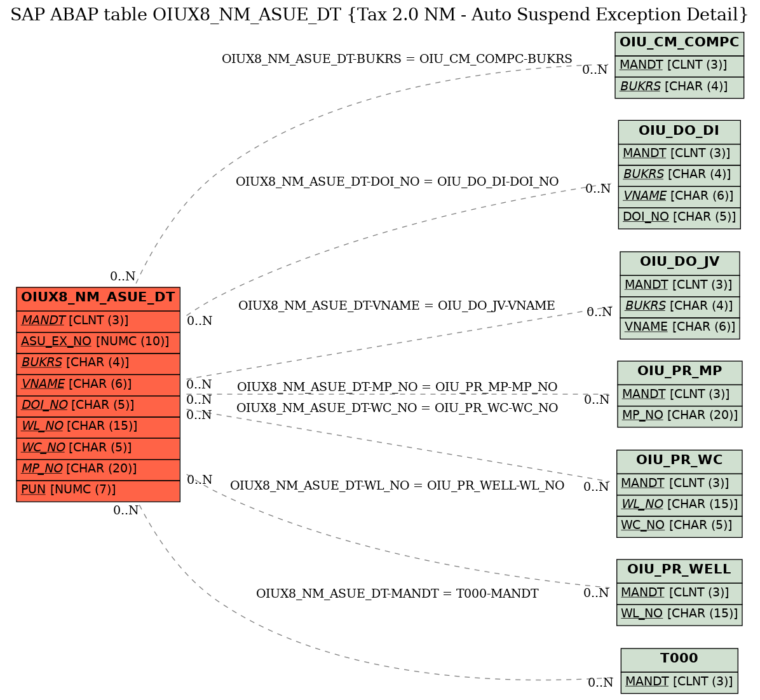
Task: Click the WL_NO = OIU_PR_WELL-WL_NO relation label
Action: click(x=397, y=486)
